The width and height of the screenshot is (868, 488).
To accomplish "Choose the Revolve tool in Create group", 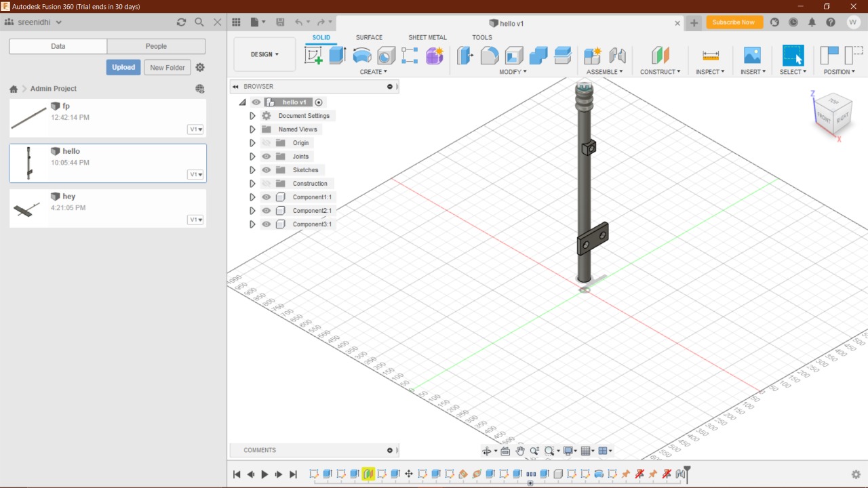I will coord(362,56).
